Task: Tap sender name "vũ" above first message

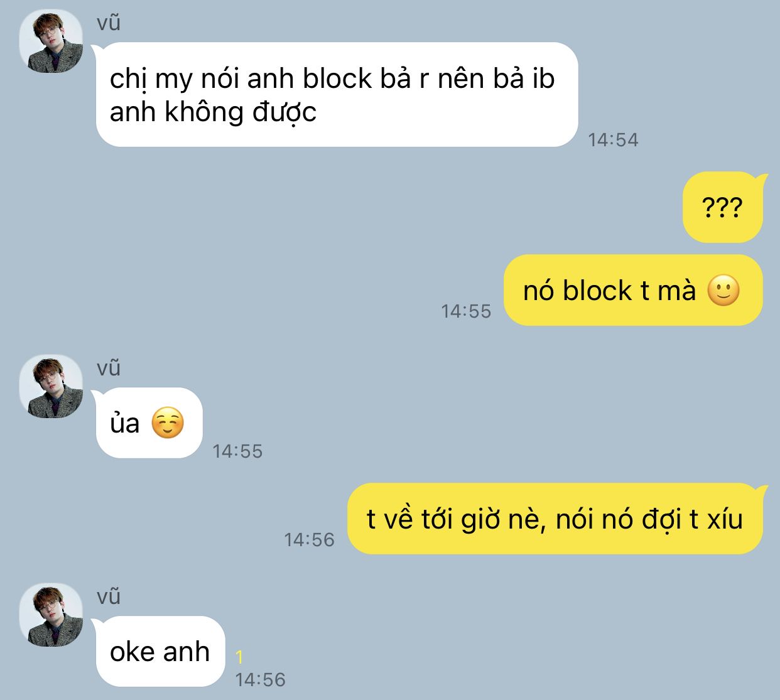Action: 109,23
